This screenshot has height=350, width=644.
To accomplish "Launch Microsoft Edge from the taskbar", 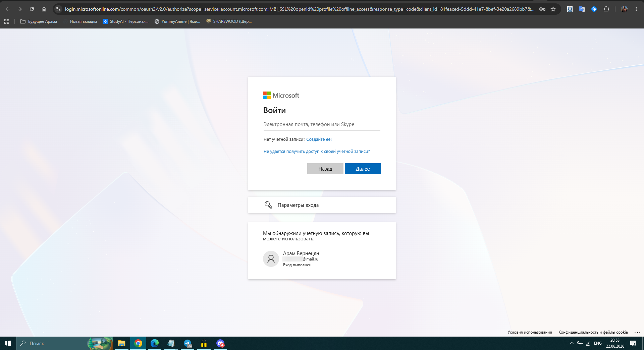I will (155, 343).
